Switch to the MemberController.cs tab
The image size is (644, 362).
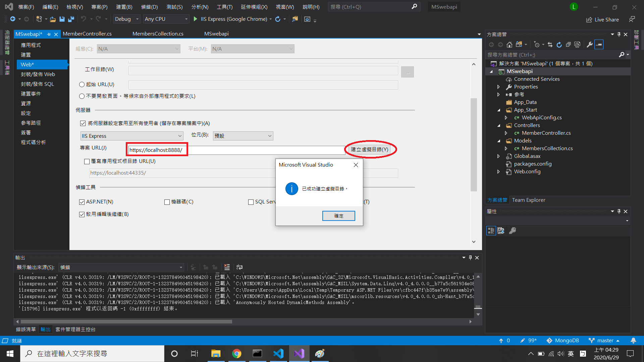click(x=87, y=34)
